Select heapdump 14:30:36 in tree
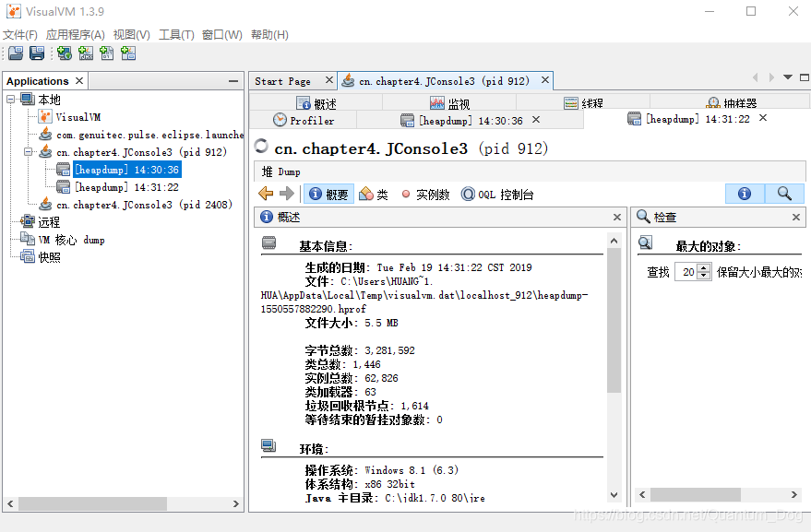The height and width of the screenshot is (532, 811). pos(127,170)
